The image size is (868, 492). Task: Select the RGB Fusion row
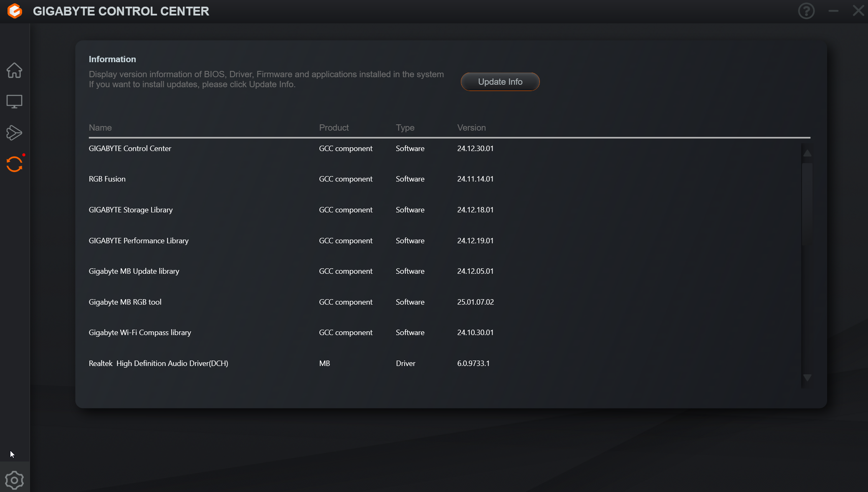coord(107,179)
